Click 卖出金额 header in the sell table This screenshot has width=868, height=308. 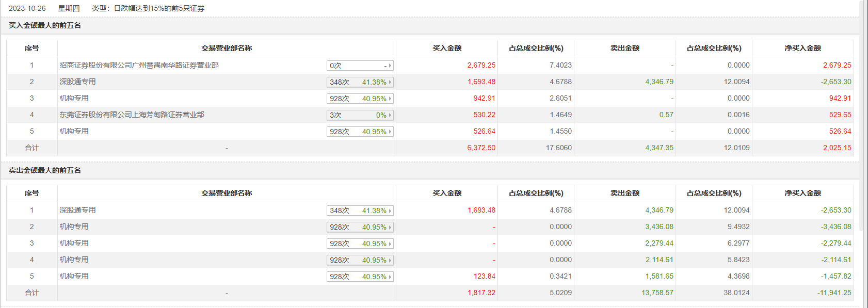pos(624,193)
